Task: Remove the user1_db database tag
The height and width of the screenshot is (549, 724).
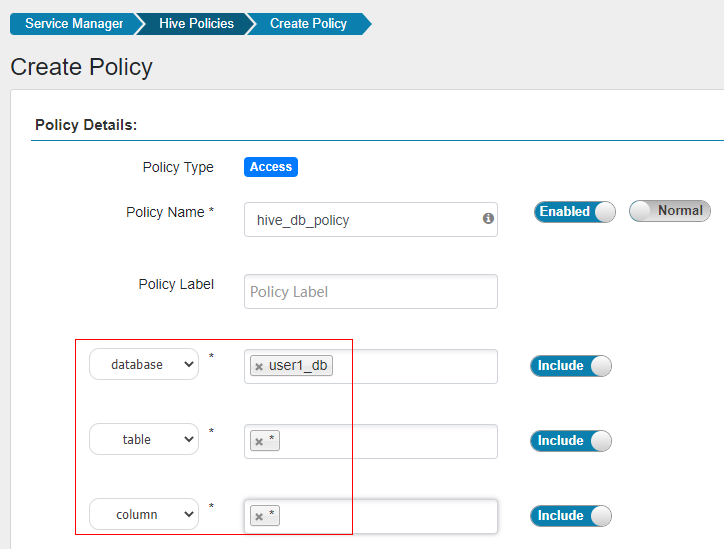Action: point(259,367)
